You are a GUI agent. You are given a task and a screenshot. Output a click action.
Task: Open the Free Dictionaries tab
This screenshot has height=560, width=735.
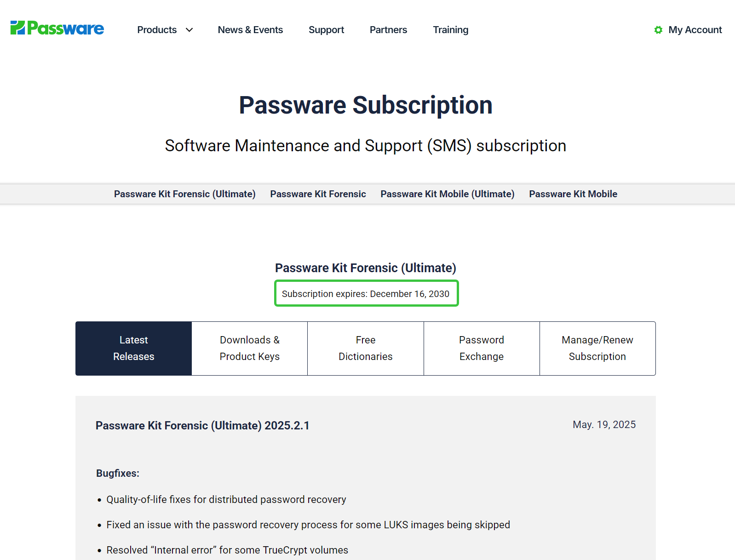366,349
